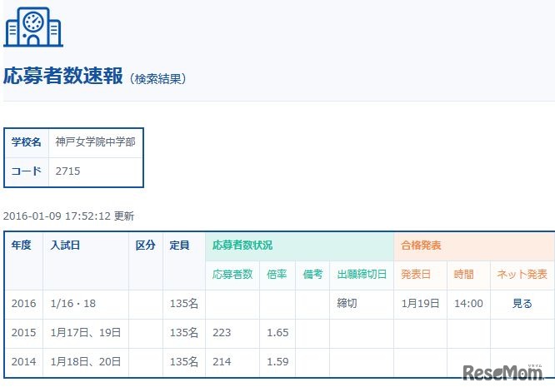Select the 2016 year row cell
The image size is (555, 392).
click(23, 304)
